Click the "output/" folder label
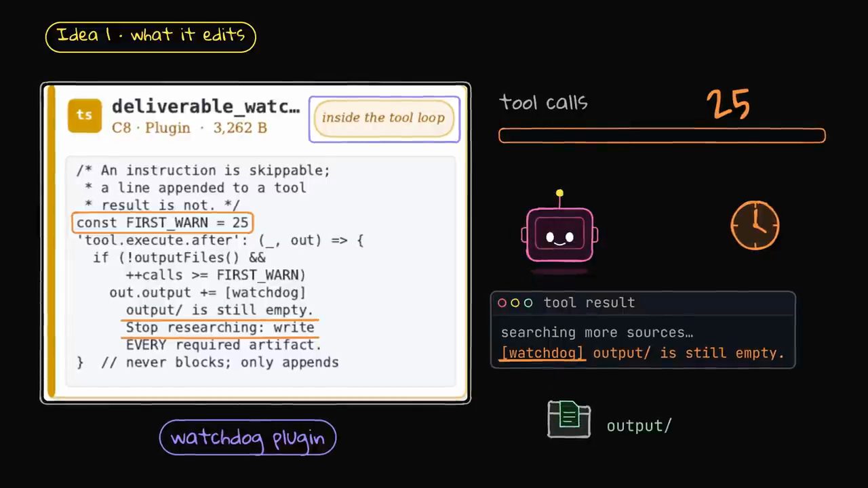868x488 pixels. 639,426
